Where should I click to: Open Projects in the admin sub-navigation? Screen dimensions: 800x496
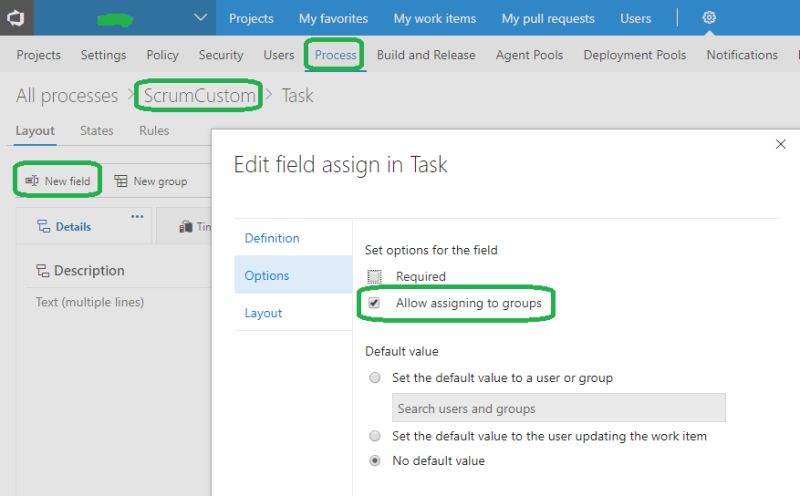(38, 55)
